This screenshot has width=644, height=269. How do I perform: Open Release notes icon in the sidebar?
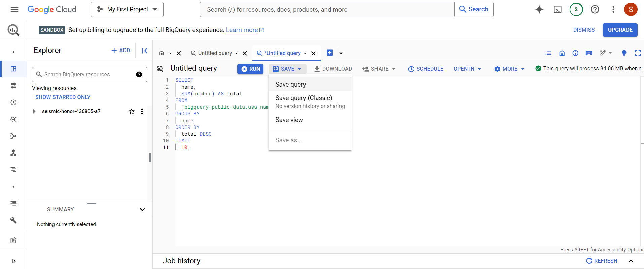tap(13, 240)
